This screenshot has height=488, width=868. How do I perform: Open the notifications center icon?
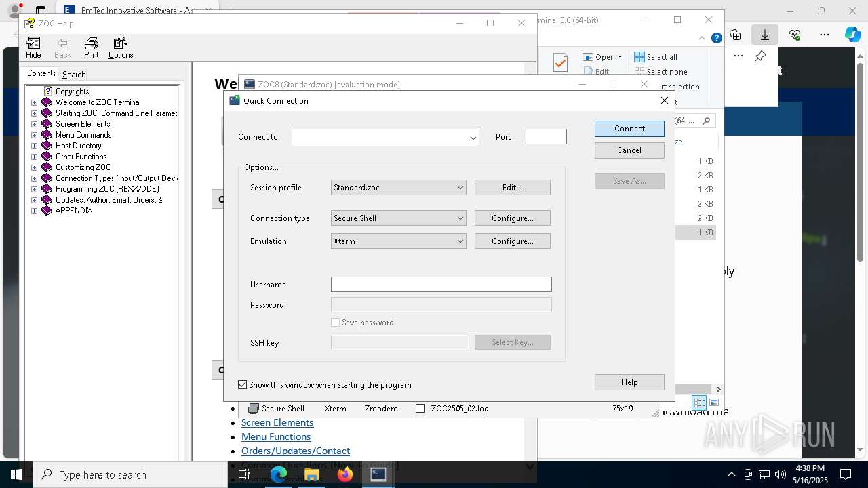(846, 474)
